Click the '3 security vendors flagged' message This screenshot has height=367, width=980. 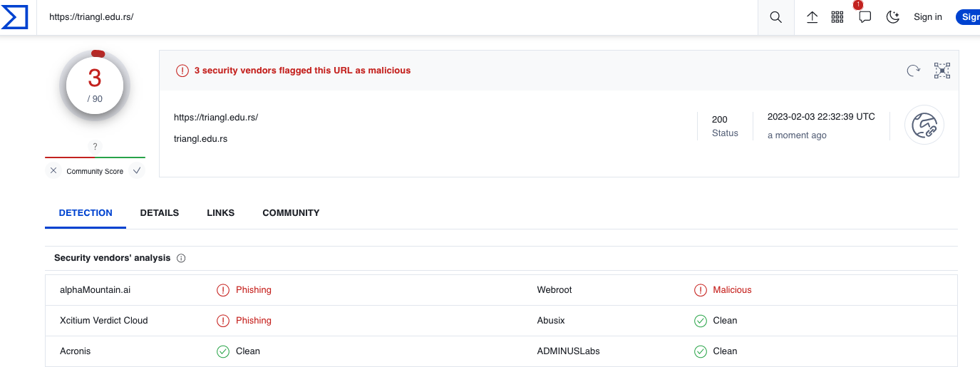tap(302, 71)
